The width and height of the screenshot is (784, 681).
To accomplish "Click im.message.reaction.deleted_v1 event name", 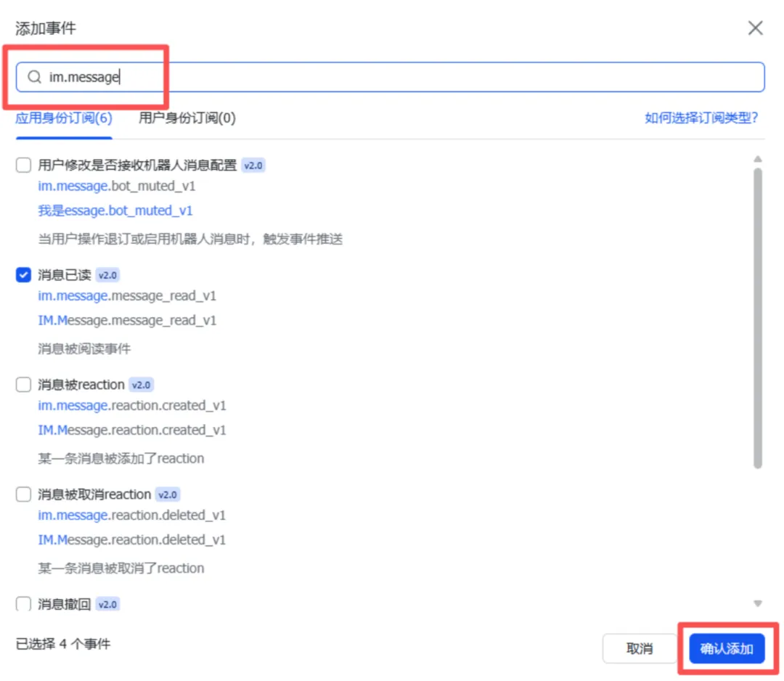I will tap(132, 515).
